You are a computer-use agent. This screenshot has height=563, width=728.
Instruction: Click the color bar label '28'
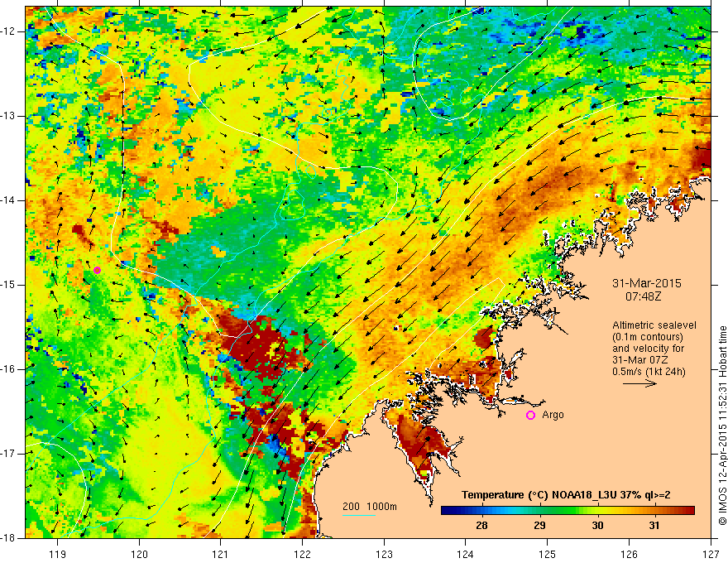(482, 526)
